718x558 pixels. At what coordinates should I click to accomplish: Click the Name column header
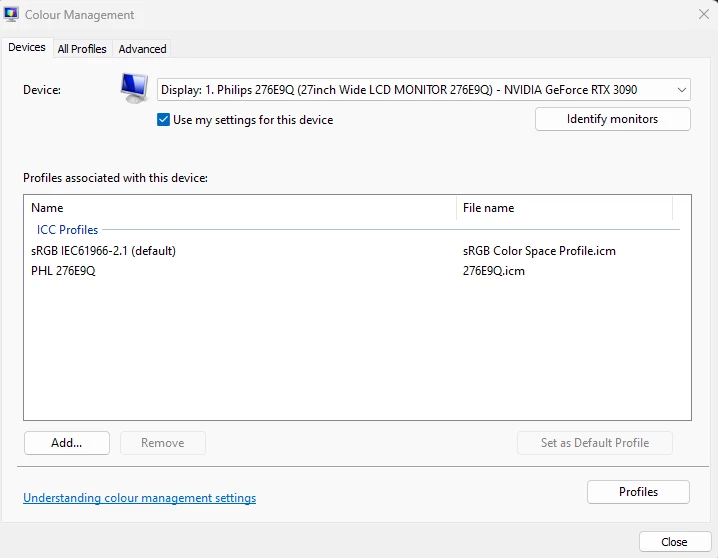[240, 208]
